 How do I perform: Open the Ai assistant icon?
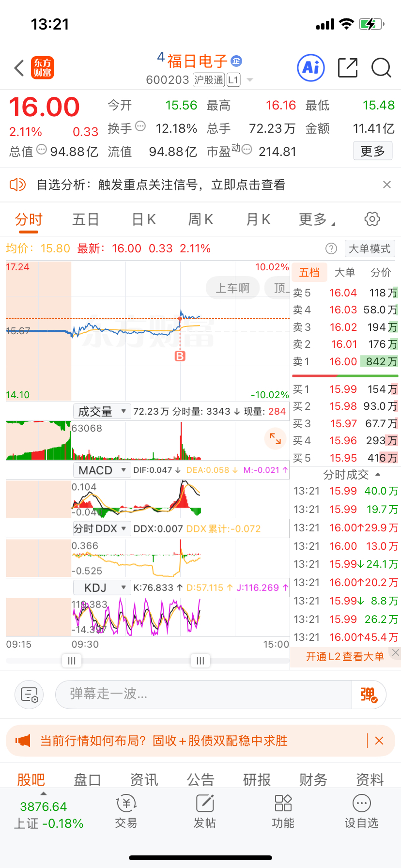(x=310, y=68)
